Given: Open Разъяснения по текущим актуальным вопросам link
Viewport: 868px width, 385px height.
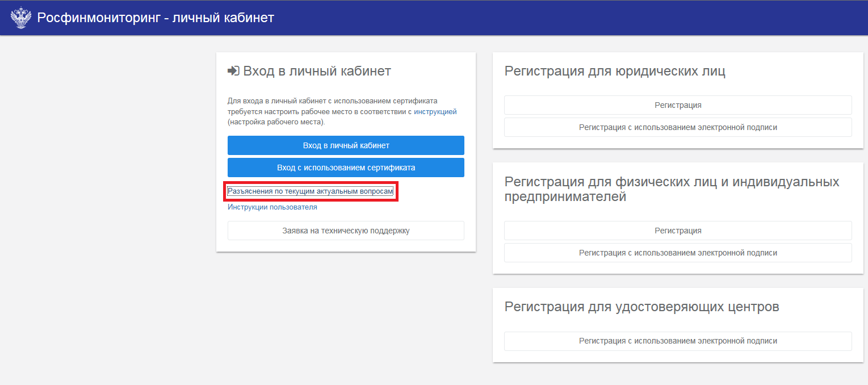Looking at the screenshot, I should (310, 192).
